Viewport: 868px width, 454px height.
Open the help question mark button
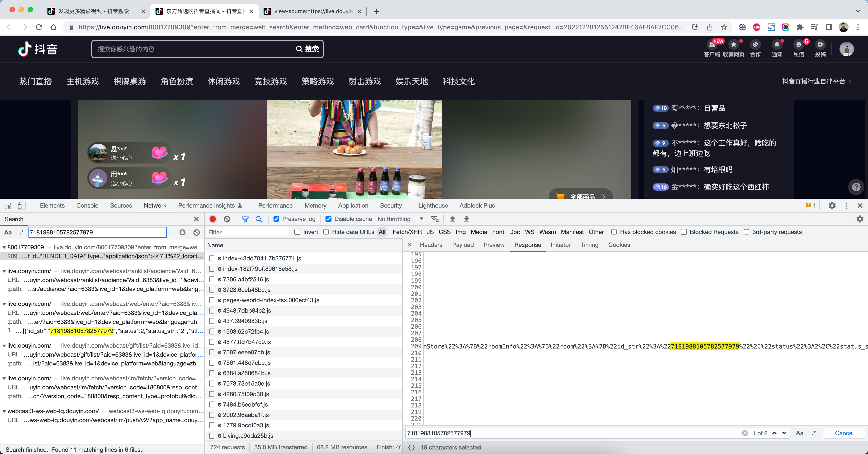856,187
